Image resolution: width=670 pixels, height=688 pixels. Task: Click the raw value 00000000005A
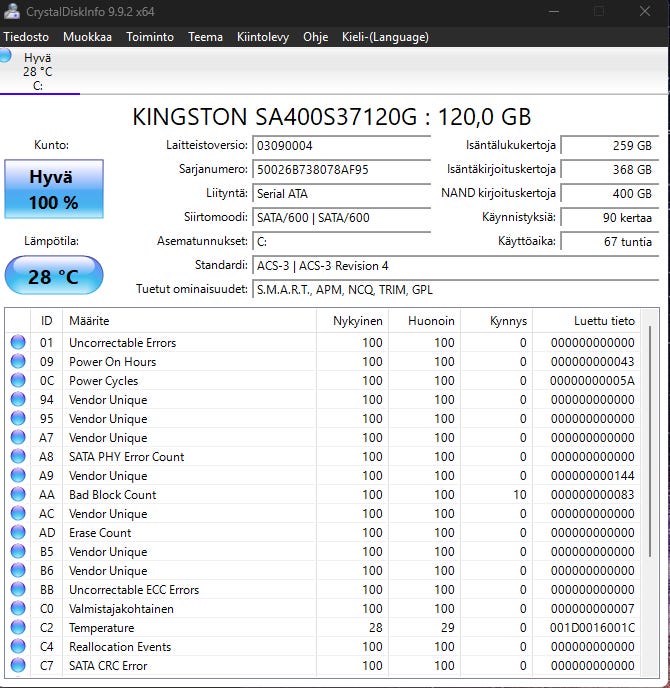point(592,380)
